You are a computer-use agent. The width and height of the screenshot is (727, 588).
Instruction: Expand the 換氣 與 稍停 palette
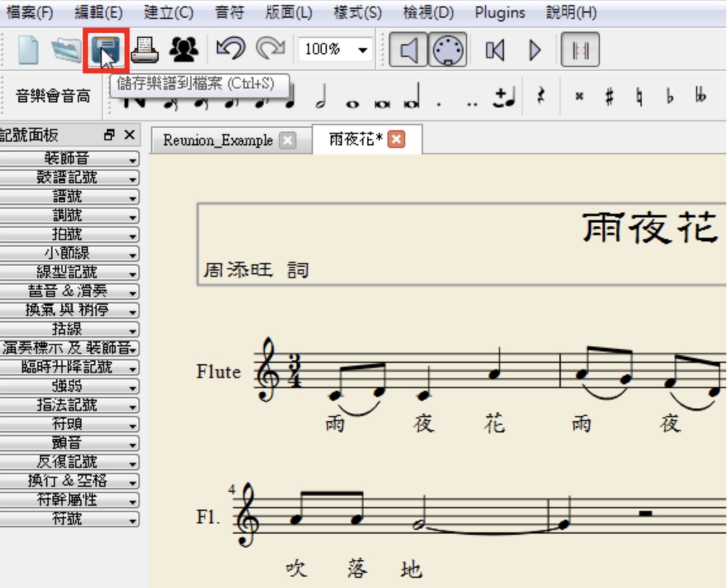coord(69,310)
